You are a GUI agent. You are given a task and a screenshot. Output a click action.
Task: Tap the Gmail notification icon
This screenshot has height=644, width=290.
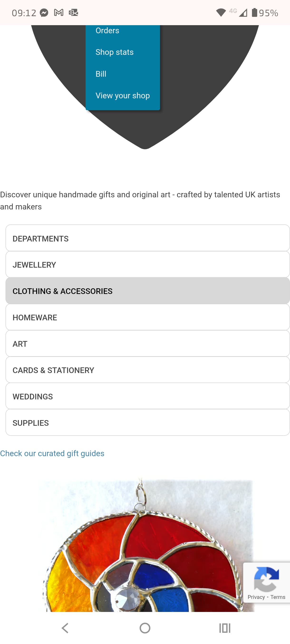coord(58,13)
